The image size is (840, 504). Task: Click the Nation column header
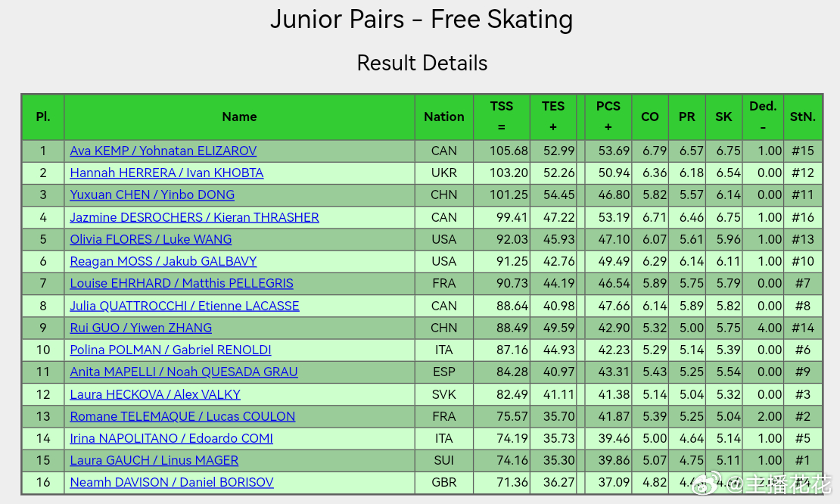click(444, 117)
